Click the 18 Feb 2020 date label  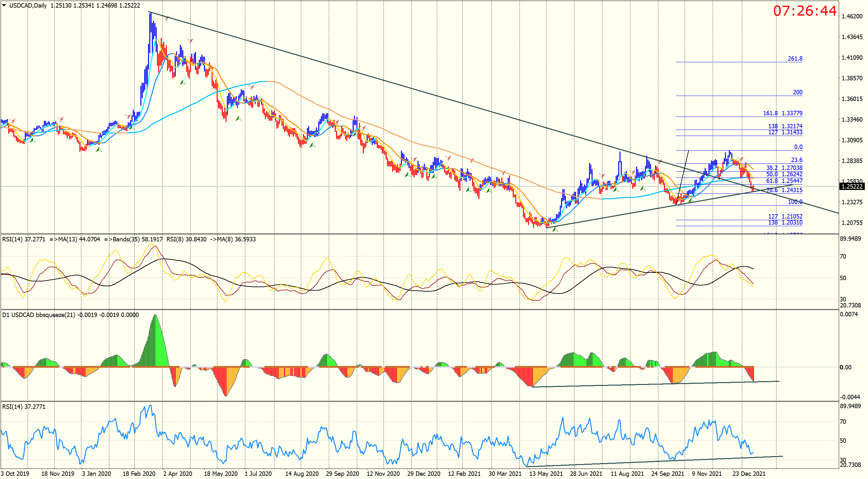click(x=139, y=474)
